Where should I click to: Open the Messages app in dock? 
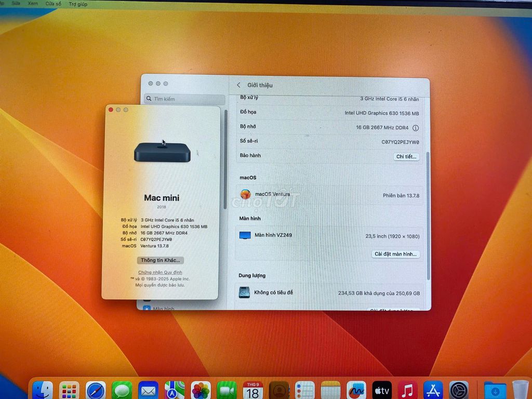pos(122,391)
